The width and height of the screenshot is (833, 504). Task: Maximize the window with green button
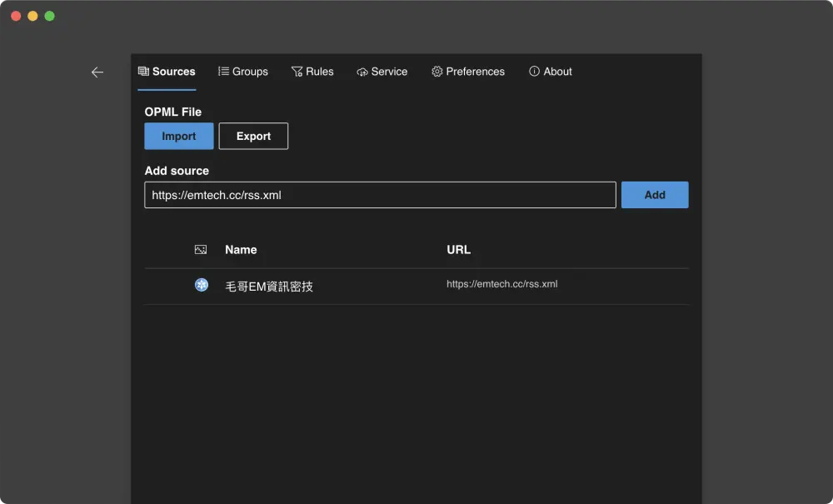(x=49, y=16)
